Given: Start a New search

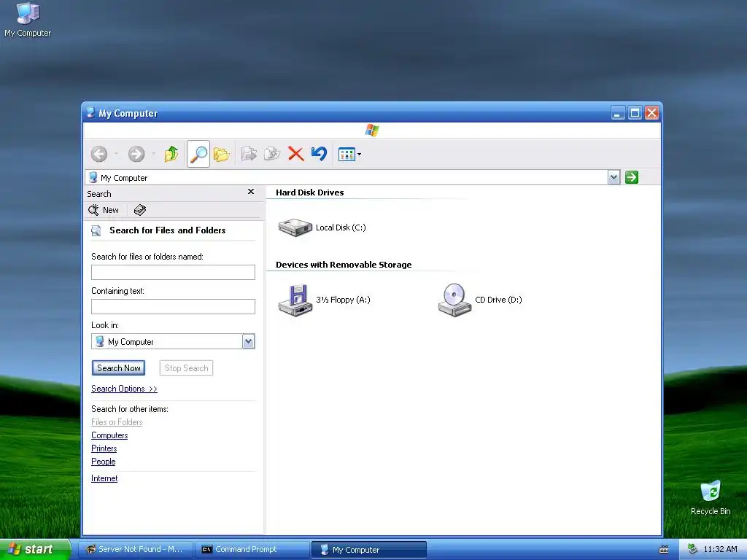Looking at the screenshot, I should click(x=104, y=210).
